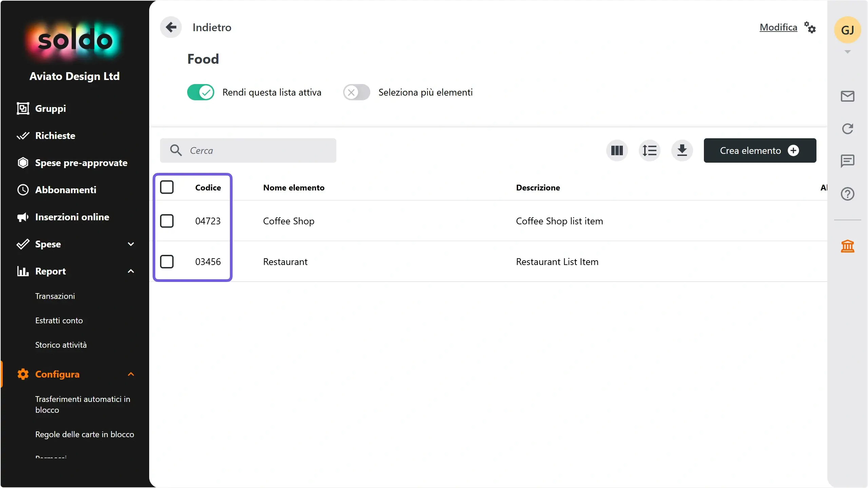Click the Spese checkmark icon
Screen dimensions: 868x488
(23, 244)
